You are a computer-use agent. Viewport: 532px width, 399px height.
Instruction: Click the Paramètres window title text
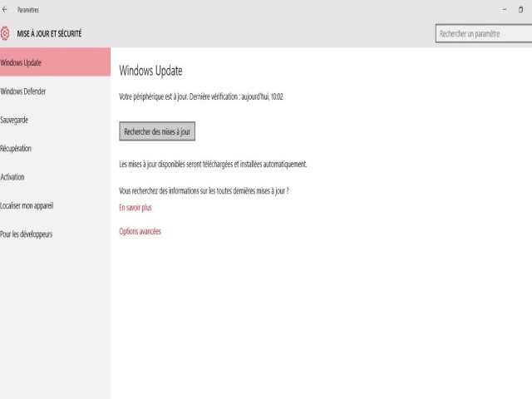coord(28,10)
